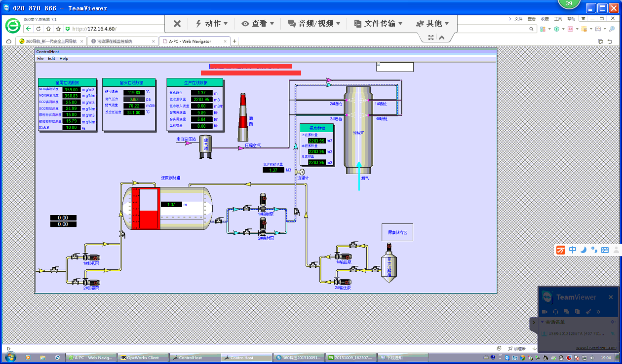Screen dimensions: 622x364
Task: Click the remote taskbar clock 19:04
Action: pos(606,358)
